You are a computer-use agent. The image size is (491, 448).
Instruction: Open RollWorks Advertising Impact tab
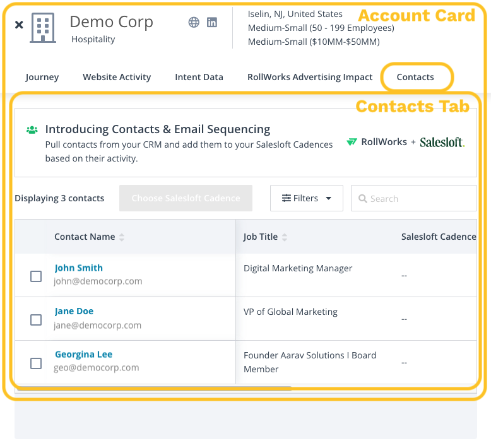click(x=310, y=77)
